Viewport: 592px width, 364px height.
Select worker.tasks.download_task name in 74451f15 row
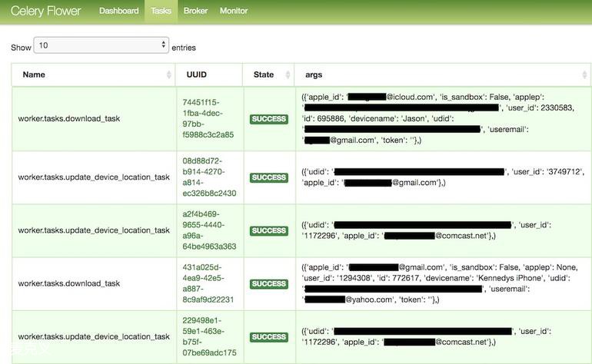pyautogui.click(x=69, y=118)
